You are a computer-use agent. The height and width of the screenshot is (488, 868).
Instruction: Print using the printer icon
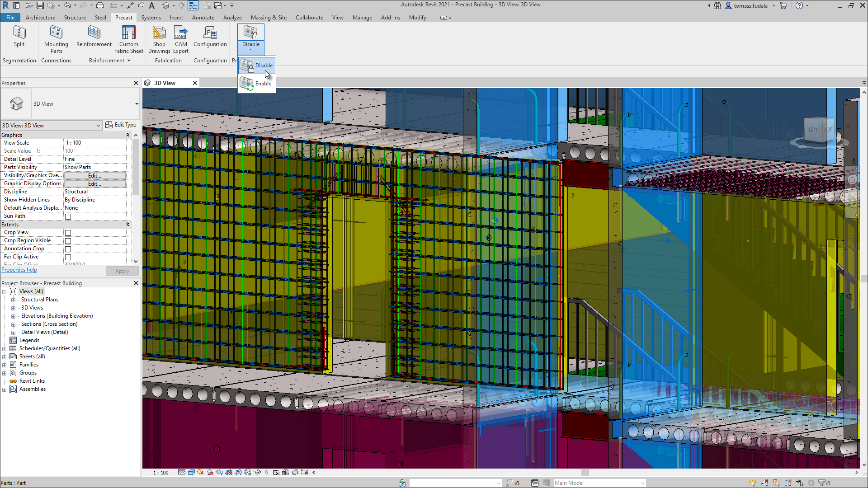(x=100, y=5)
